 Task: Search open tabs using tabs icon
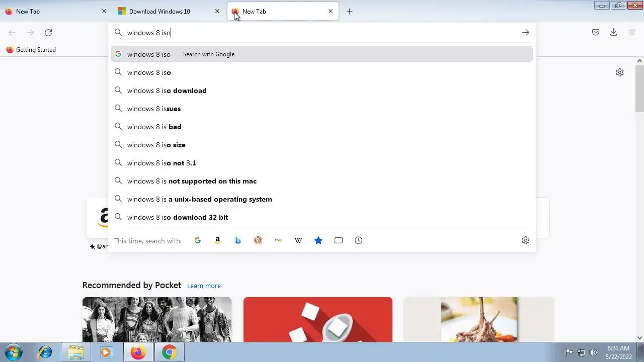coord(339,240)
